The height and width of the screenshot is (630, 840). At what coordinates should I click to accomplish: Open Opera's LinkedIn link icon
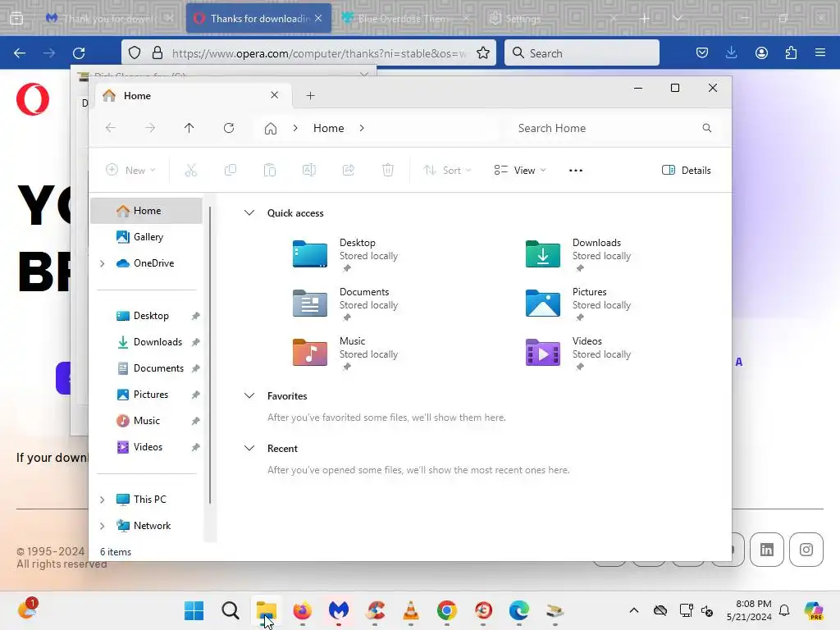(x=767, y=550)
